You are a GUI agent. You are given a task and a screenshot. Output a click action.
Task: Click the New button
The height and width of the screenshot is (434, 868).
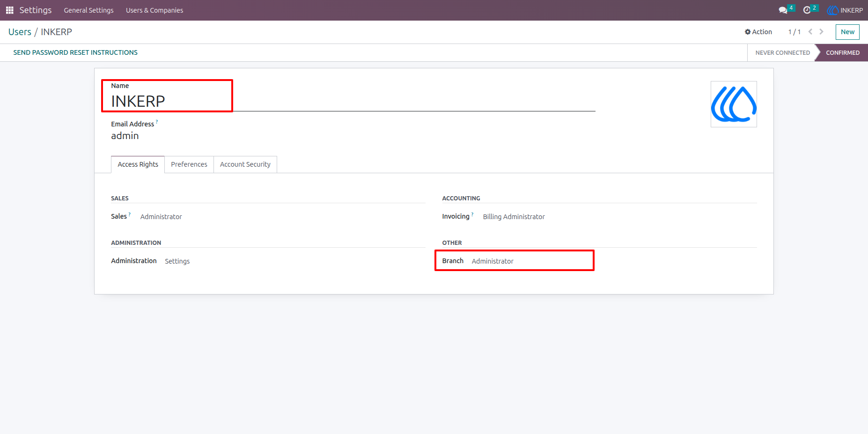click(x=847, y=32)
